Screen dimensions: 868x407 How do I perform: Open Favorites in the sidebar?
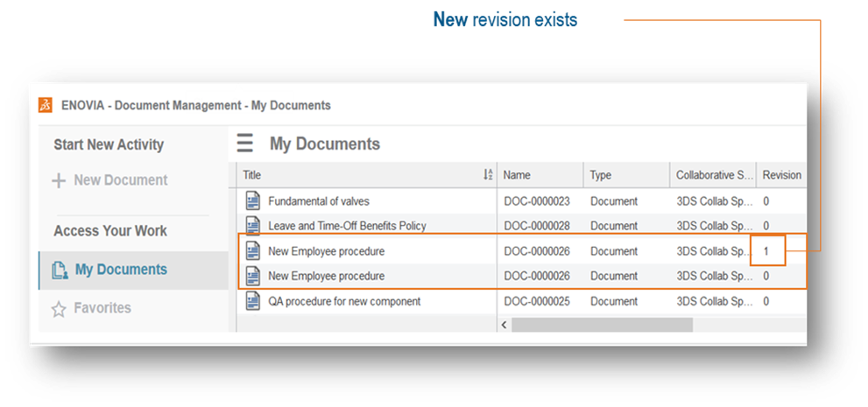102,308
